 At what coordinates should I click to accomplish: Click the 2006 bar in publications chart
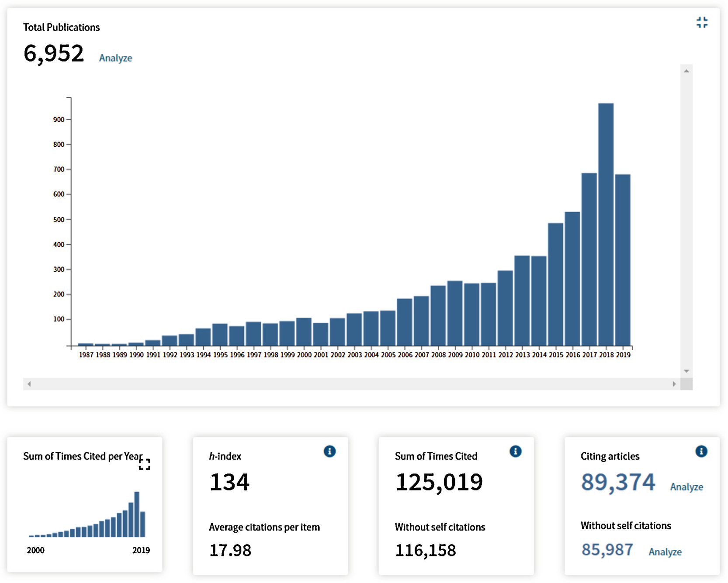tap(405, 322)
